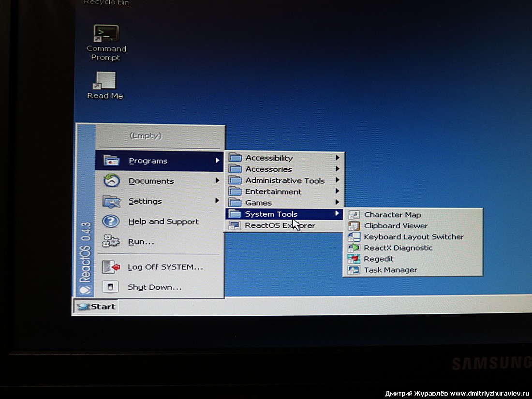The width and height of the screenshot is (532, 399).
Task: Launch Clipboard Viewer text entry
Action: pos(396,226)
